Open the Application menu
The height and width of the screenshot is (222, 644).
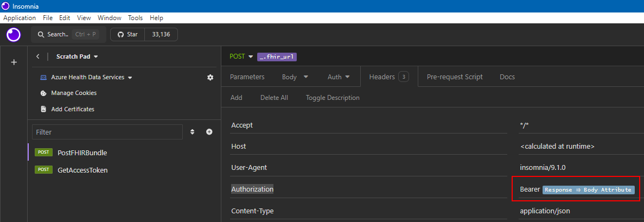(20, 18)
